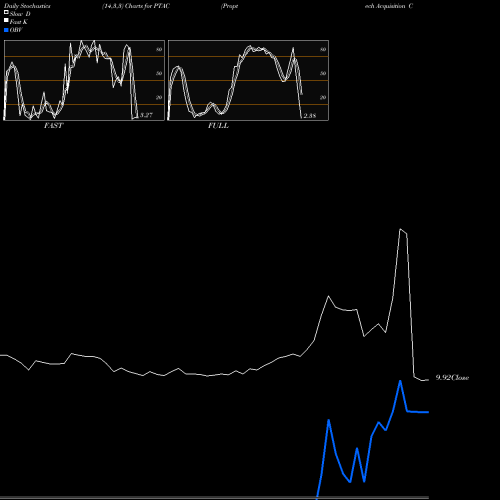The height and width of the screenshot is (500, 500).
Task: Click the 50 level label in FULL chart
Action: pos(323,73)
